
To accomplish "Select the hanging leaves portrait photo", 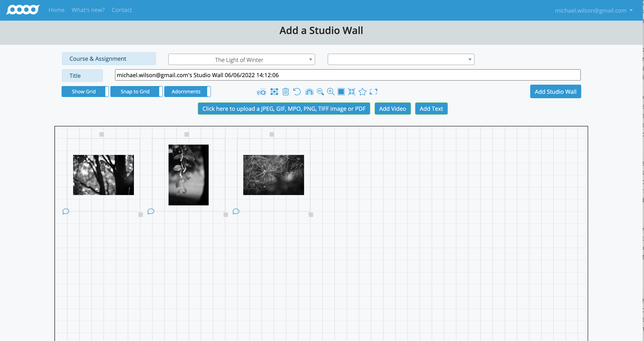I will [x=189, y=175].
